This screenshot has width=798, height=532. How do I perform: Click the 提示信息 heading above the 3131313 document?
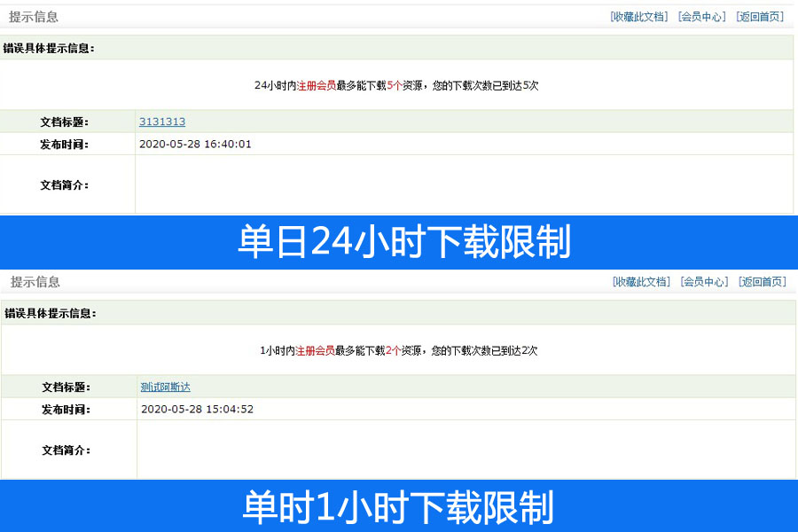tap(34, 17)
